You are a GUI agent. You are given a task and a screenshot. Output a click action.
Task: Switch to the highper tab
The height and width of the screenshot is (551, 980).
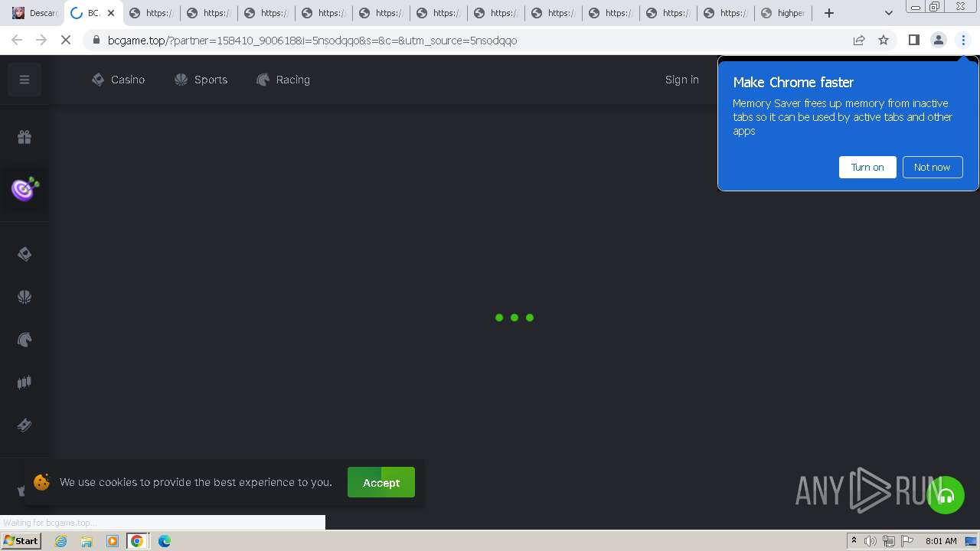(784, 13)
